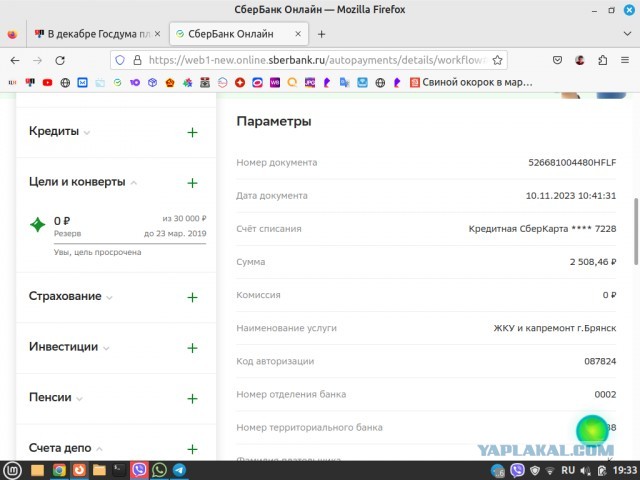Select bank branch number 0002
The width and height of the screenshot is (640, 480).
point(605,394)
